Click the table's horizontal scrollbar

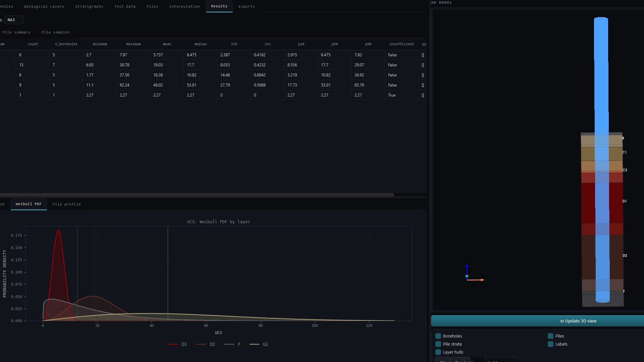tap(197, 195)
